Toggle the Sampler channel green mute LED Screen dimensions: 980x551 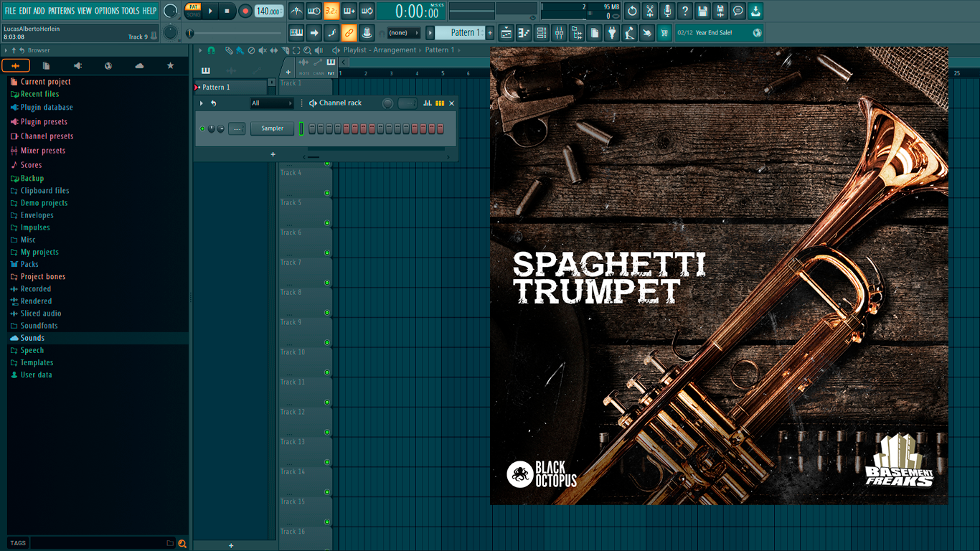point(202,128)
